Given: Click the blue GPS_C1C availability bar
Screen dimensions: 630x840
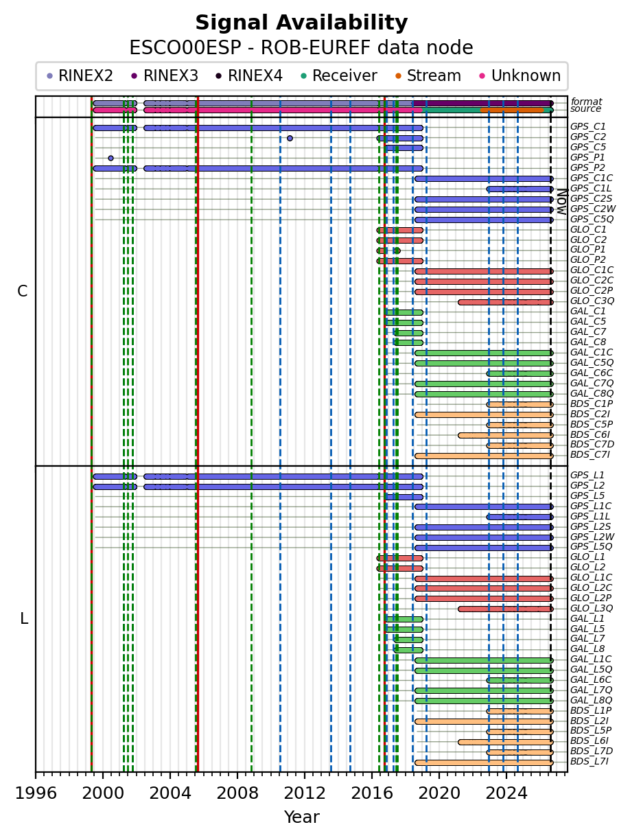Looking at the screenshot, I should pos(484,178).
